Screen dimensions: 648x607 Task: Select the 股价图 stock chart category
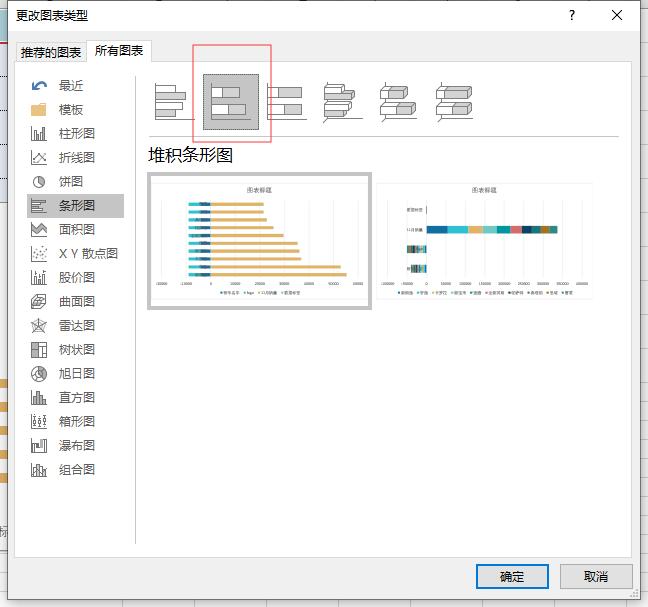(x=75, y=277)
